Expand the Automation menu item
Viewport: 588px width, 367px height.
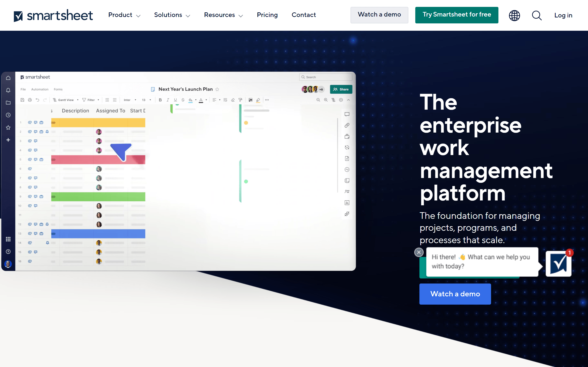pos(40,89)
